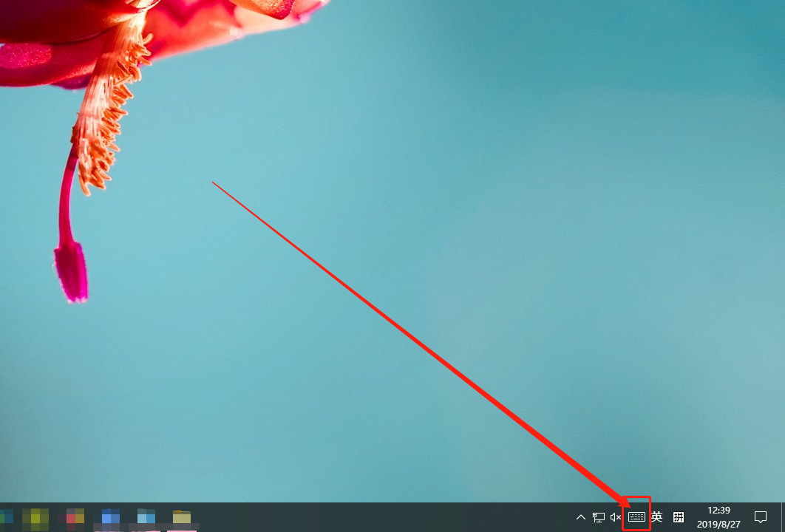The image size is (785, 532).
Task: Click the 拼 input method icon
Action: tap(679, 517)
